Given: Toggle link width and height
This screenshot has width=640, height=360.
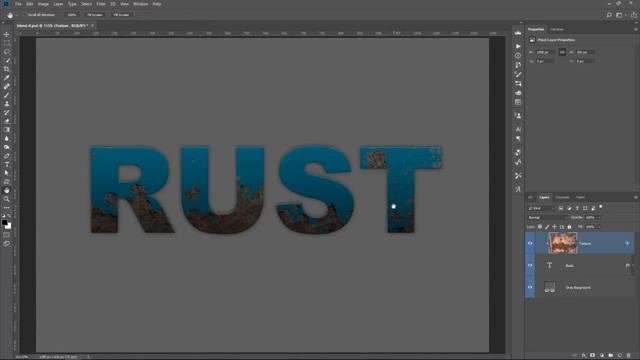Looking at the screenshot, I should point(562,52).
